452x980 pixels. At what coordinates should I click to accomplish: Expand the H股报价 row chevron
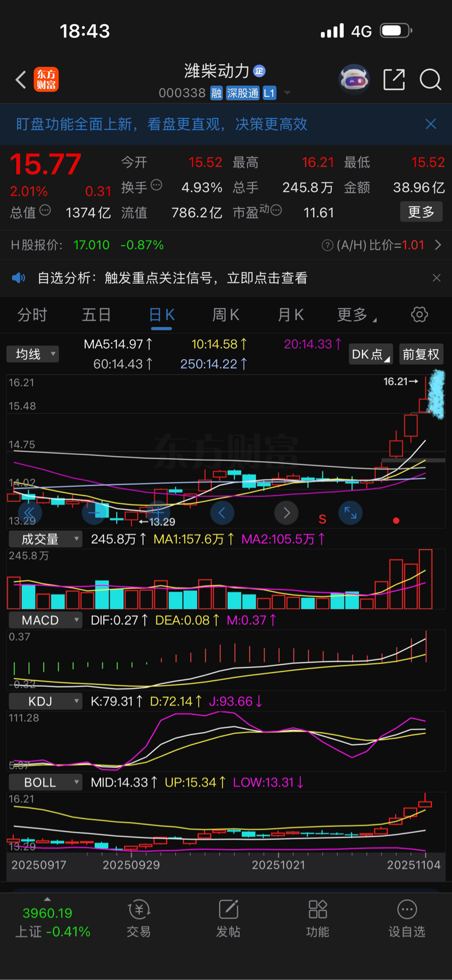438,245
